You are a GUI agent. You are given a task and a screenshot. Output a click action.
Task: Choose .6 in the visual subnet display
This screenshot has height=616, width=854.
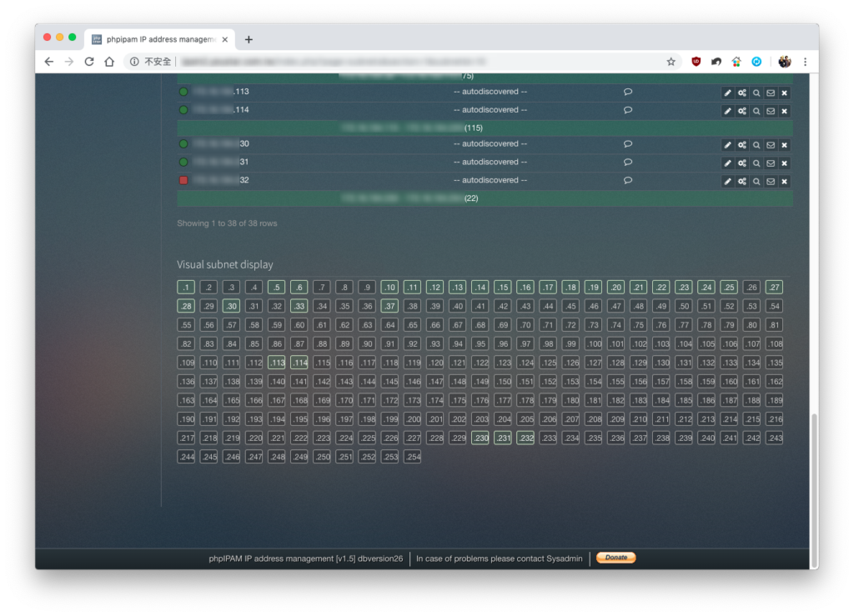click(x=299, y=288)
